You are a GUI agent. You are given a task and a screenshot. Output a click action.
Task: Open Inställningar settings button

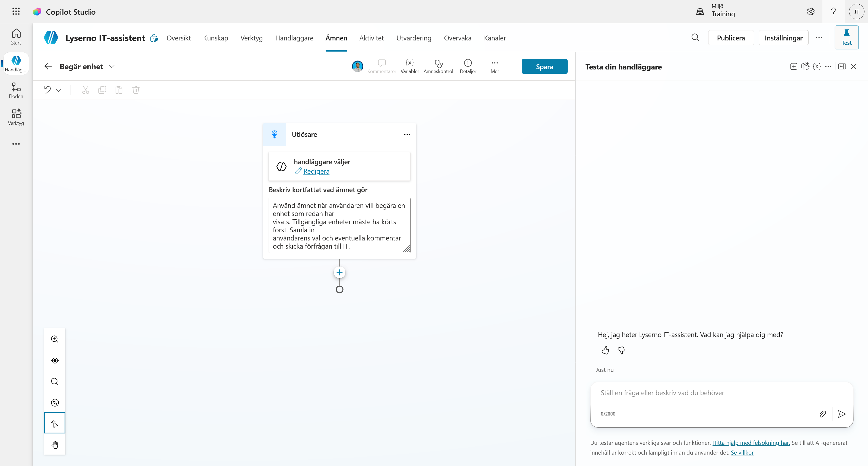783,38
